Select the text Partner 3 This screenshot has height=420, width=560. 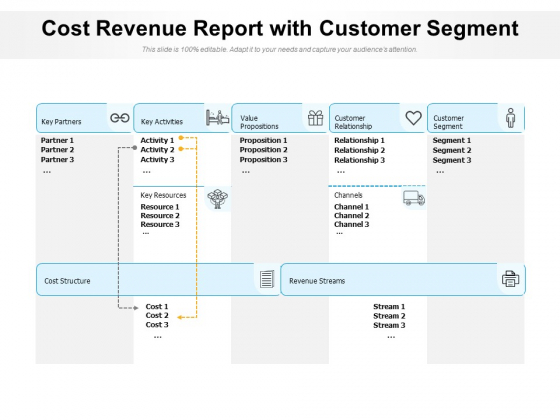point(57,160)
